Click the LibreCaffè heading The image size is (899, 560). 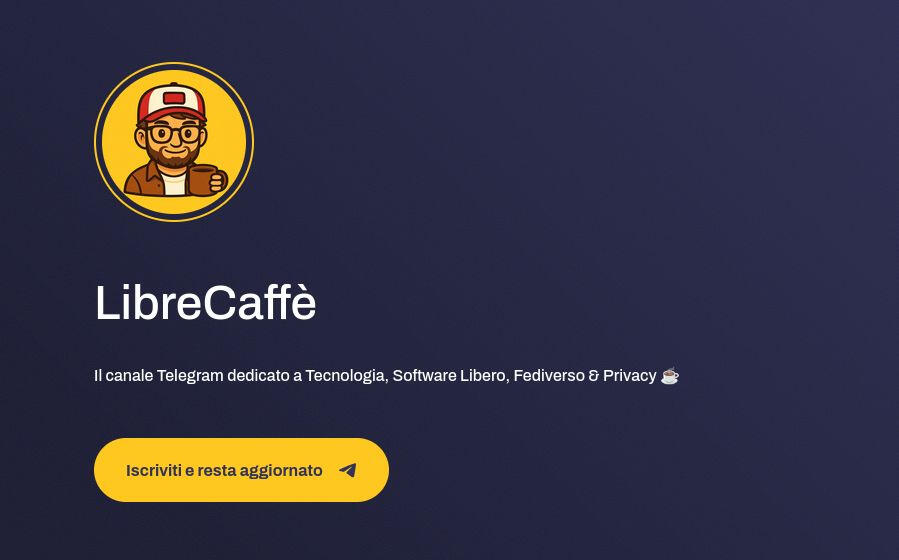pyautogui.click(x=205, y=303)
